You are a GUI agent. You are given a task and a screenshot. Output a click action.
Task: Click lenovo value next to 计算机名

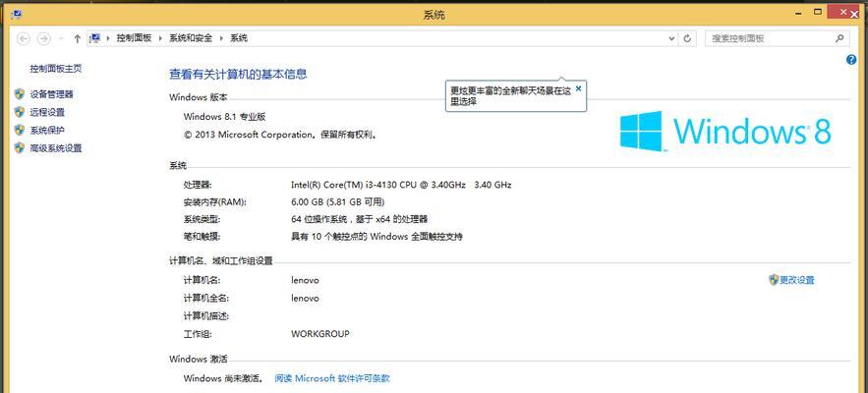coord(305,280)
